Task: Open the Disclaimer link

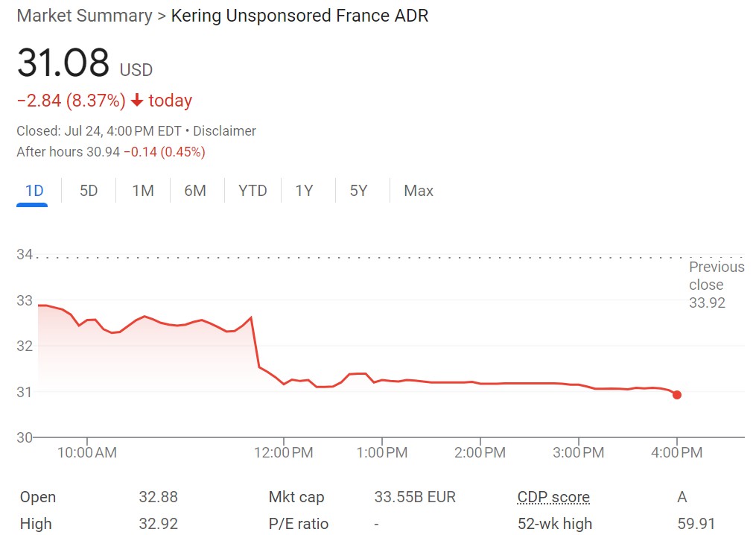Action: tap(224, 131)
